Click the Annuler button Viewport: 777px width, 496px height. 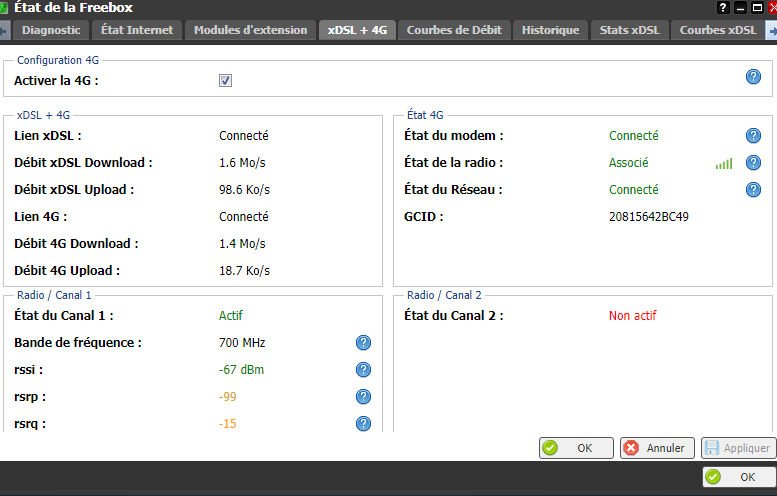pos(657,448)
